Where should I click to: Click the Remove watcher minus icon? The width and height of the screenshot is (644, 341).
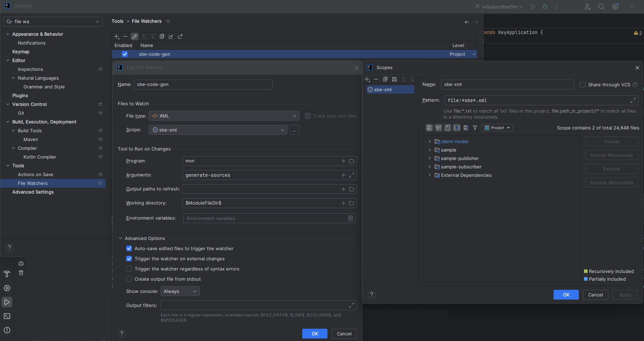pyautogui.click(x=126, y=36)
